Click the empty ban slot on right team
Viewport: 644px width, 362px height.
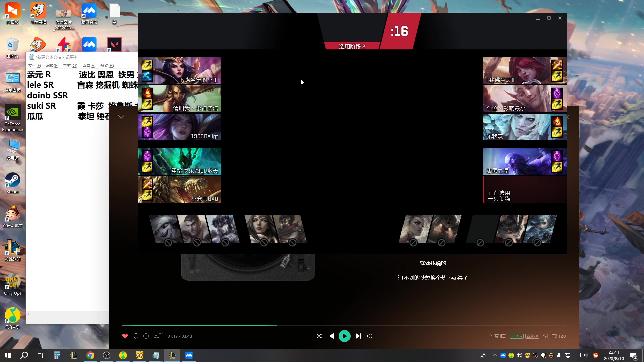click(482, 229)
